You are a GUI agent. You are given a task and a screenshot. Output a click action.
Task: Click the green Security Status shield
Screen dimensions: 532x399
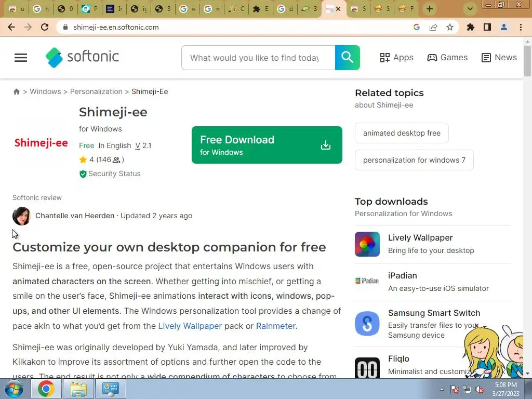coord(83,174)
